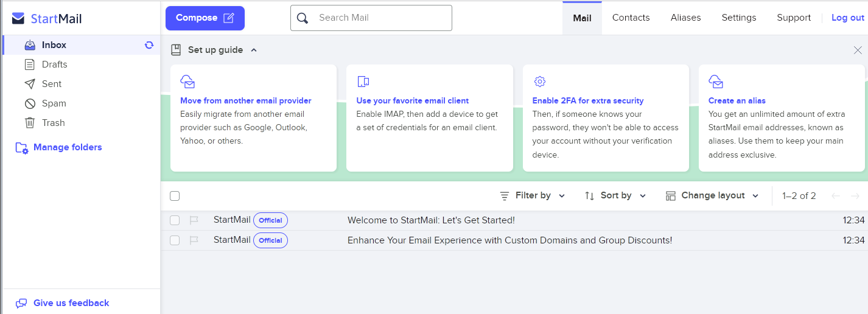Click the Log out link
The width and height of the screenshot is (868, 314).
pos(848,18)
